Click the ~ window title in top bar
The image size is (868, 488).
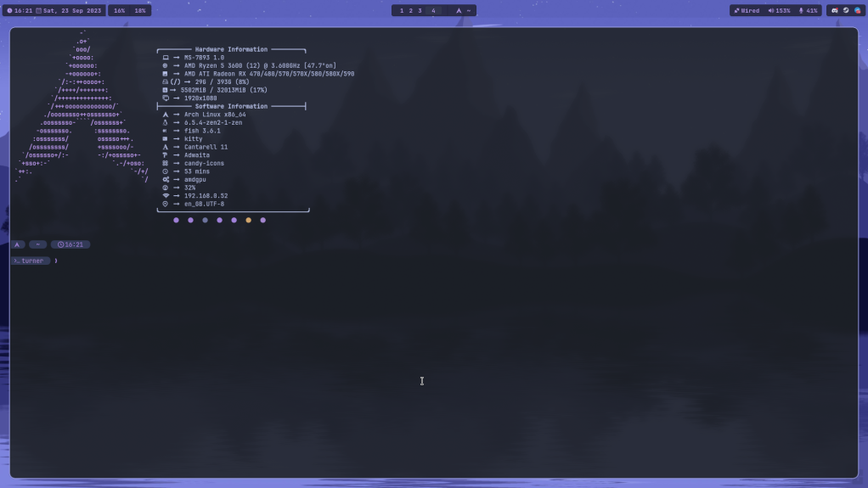click(x=468, y=10)
